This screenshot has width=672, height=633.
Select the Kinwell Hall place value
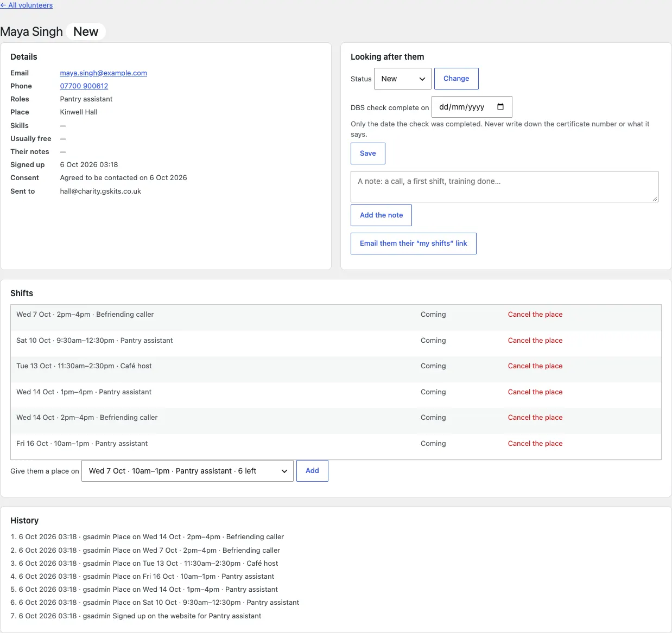point(79,112)
